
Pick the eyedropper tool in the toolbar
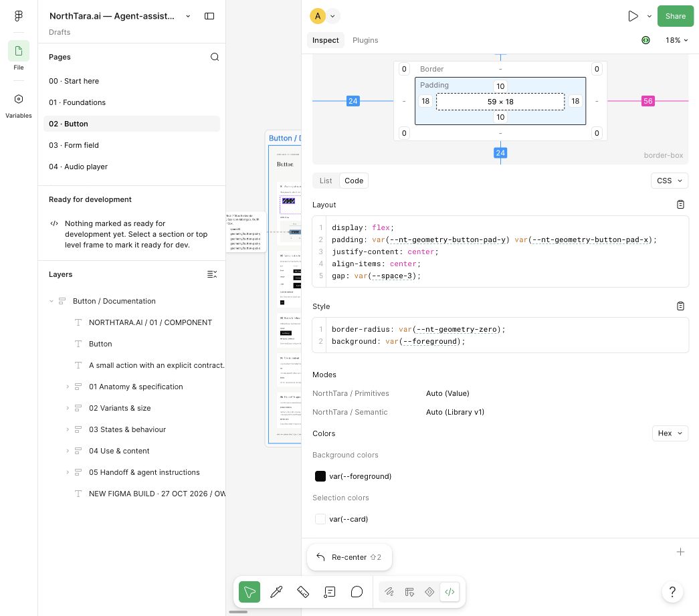click(x=276, y=592)
